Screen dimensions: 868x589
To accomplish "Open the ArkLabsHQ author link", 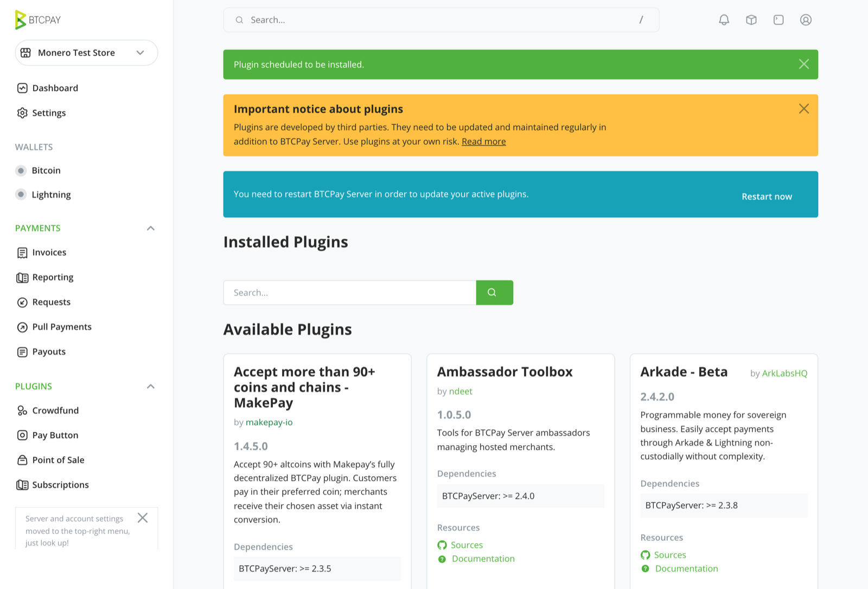I will click(x=784, y=373).
